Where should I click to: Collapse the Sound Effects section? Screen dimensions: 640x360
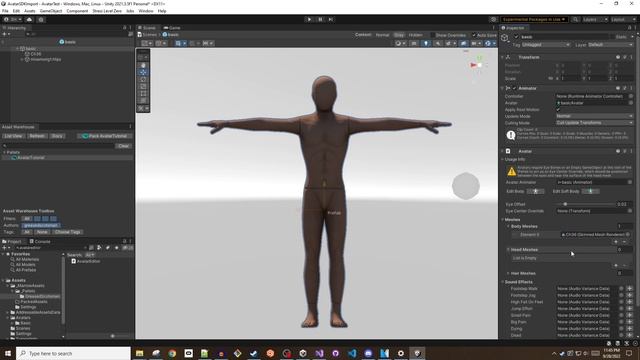[x=502, y=282]
